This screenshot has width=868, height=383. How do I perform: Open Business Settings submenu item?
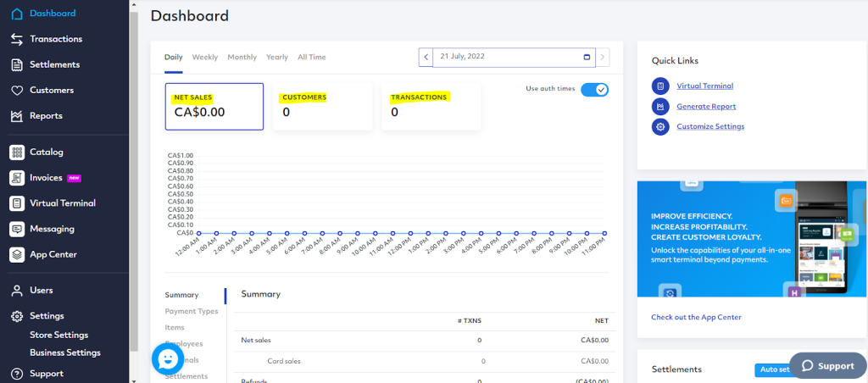point(65,352)
